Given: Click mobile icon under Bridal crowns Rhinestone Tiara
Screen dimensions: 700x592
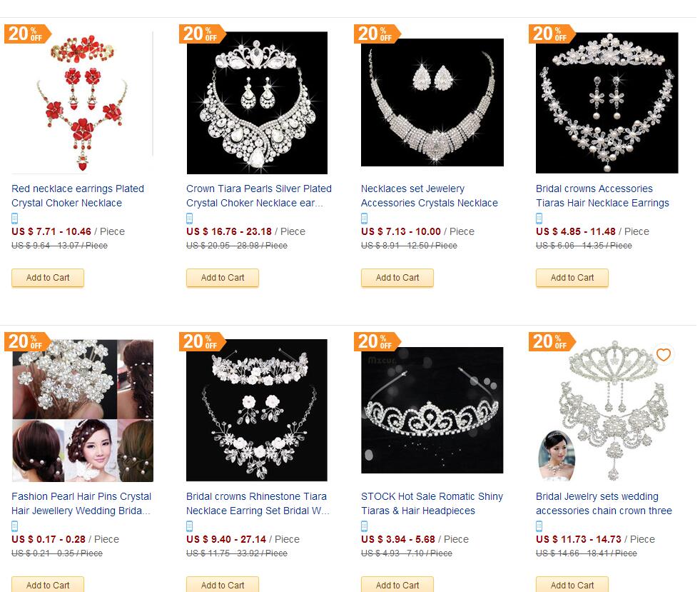Looking at the screenshot, I should (190, 526).
